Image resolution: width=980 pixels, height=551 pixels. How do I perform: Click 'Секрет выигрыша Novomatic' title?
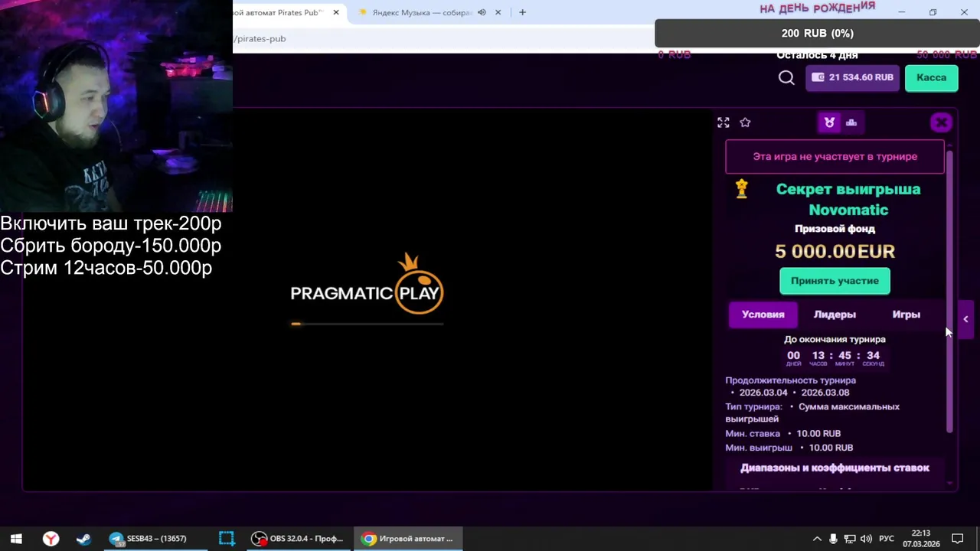click(x=848, y=199)
